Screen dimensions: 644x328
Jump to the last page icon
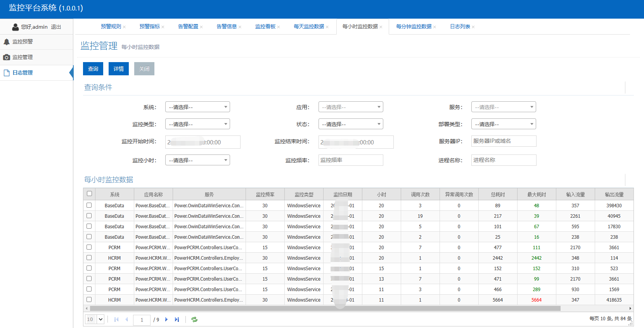pyautogui.click(x=177, y=319)
